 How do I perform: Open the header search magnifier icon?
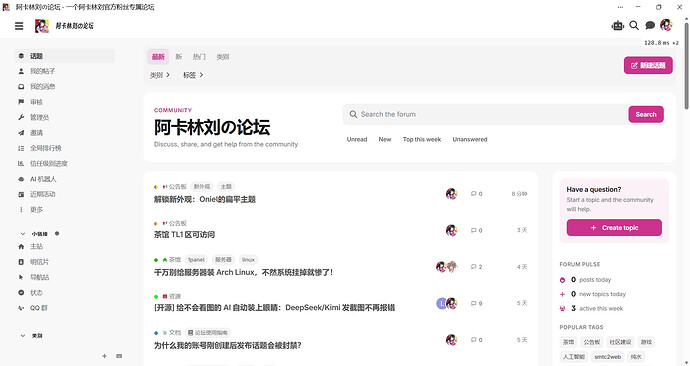[634, 26]
